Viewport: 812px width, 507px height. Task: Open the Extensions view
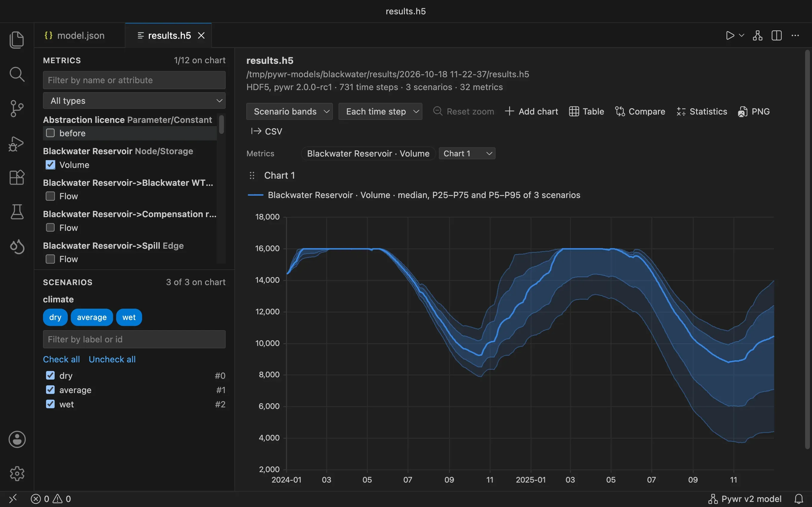(x=17, y=177)
